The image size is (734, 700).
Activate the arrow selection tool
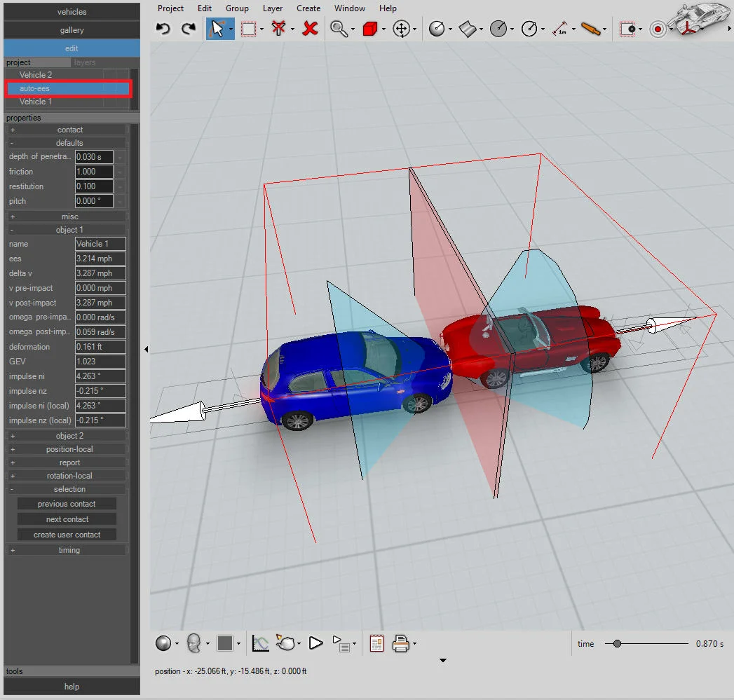(217, 29)
